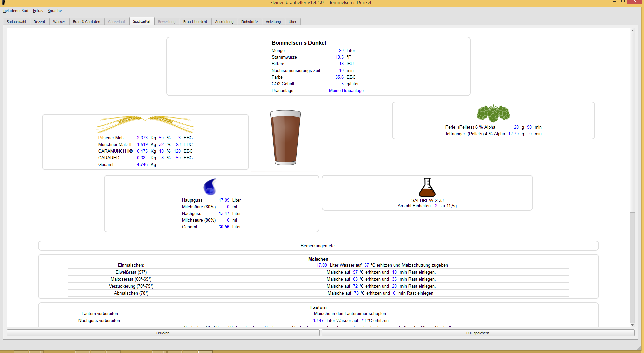
Task: Click the blue water drop icon
Action: click(x=210, y=187)
